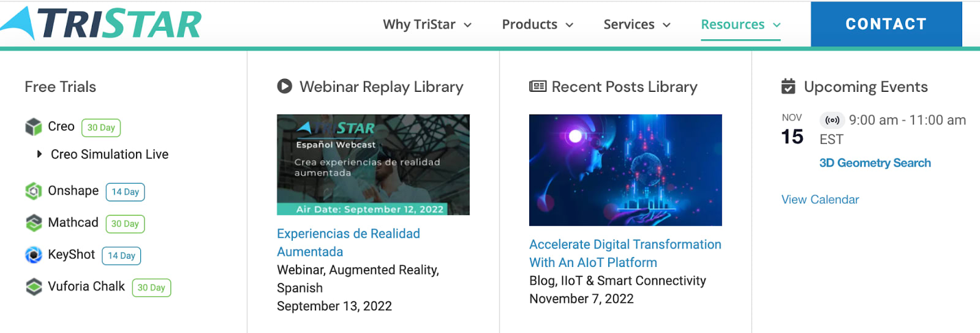Open the KeyShot trial link
The image size is (980, 333).
click(x=72, y=254)
